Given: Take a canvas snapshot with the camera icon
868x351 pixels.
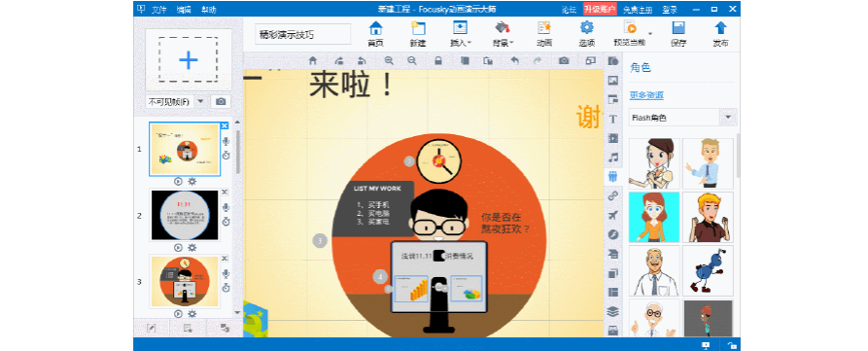Looking at the screenshot, I should (564, 61).
